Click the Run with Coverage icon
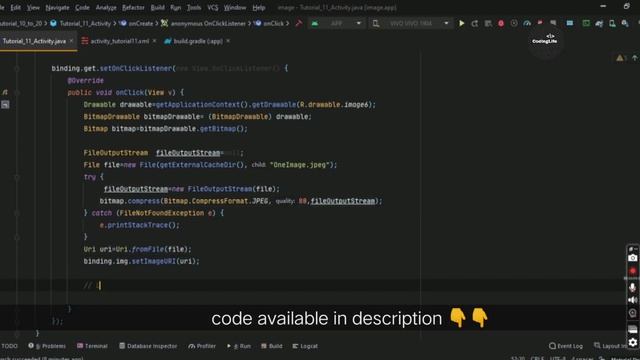Screen dimensions: 640x360 514,24
